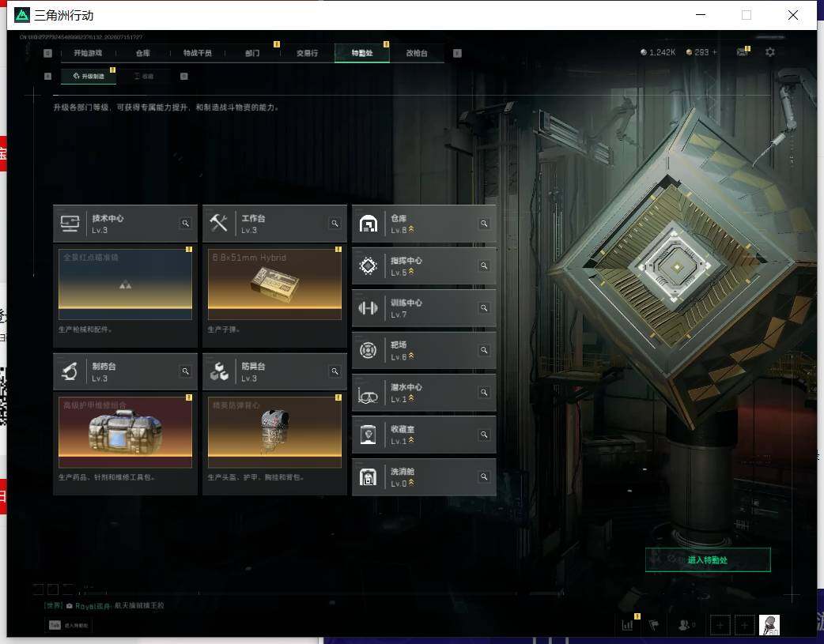Open the 技术中心 Lv.3 header

tap(125, 224)
